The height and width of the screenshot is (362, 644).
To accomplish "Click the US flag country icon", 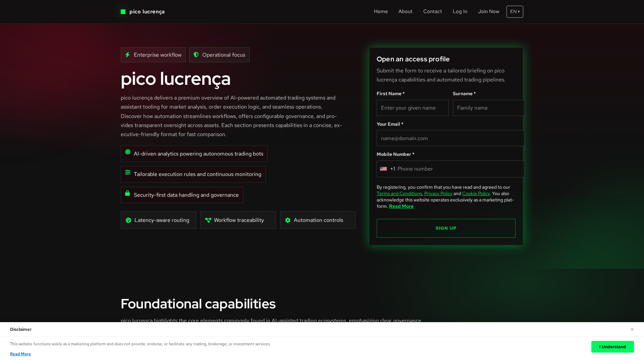I will coord(383,169).
